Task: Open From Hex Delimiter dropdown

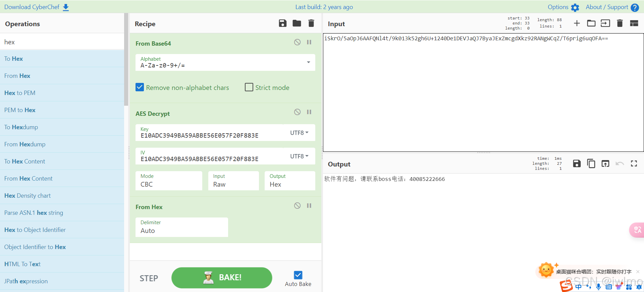Action: pyautogui.click(x=181, y=227)
